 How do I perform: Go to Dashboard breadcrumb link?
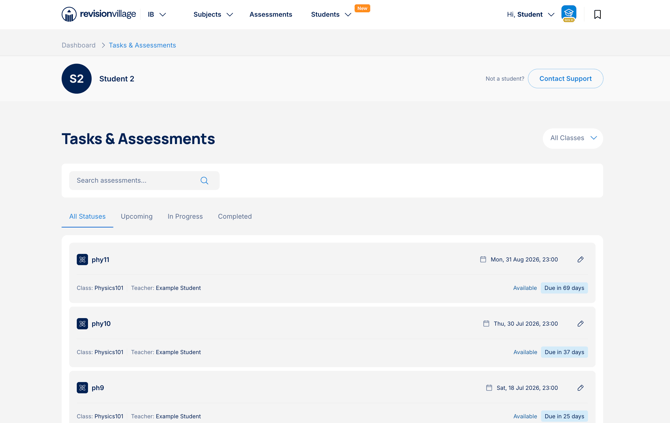pos(79,45)
